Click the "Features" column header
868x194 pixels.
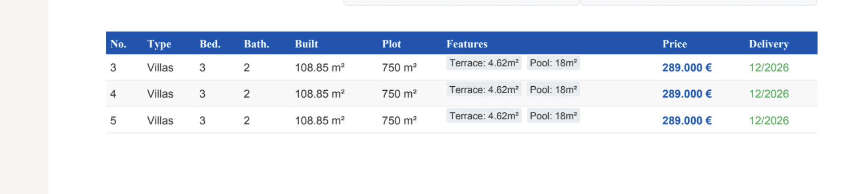467,44
